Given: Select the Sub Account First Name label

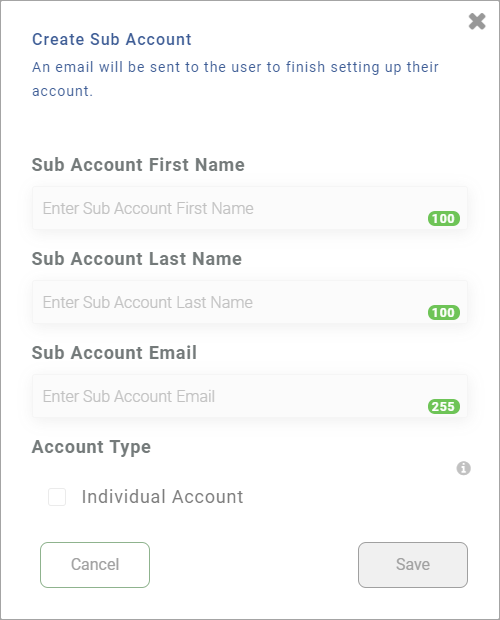Looking at the screenshot, I should tap(138, 165).
